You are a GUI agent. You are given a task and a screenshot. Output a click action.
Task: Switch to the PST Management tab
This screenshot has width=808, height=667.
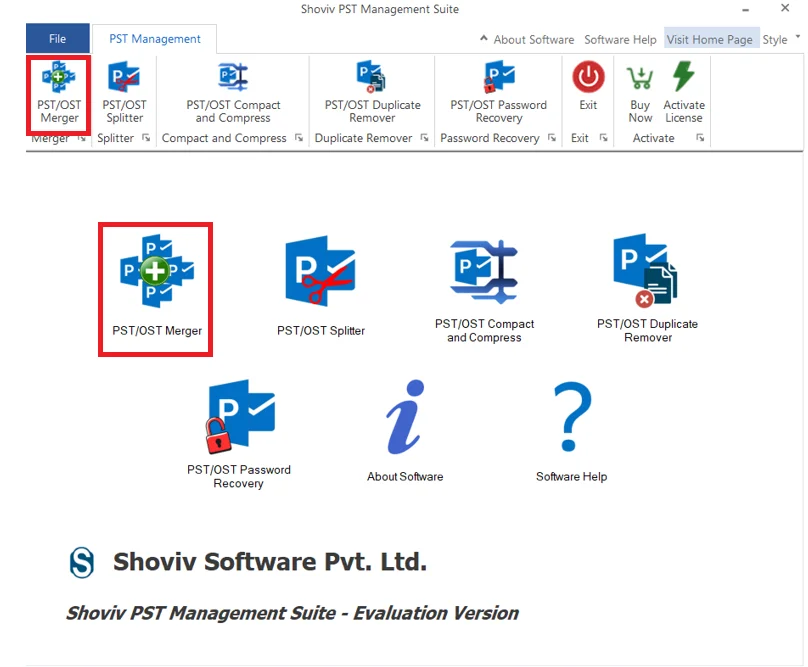155,39
